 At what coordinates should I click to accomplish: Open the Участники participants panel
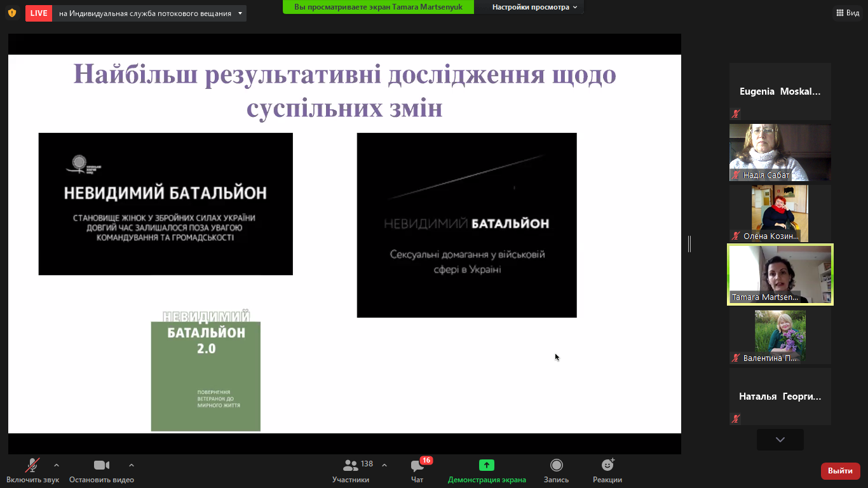[350, 466]
